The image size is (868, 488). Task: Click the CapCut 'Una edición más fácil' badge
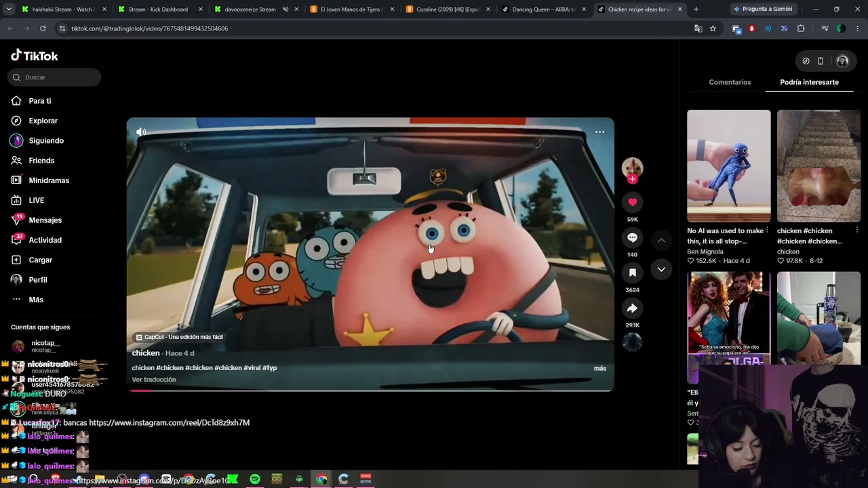pos(180,337)
